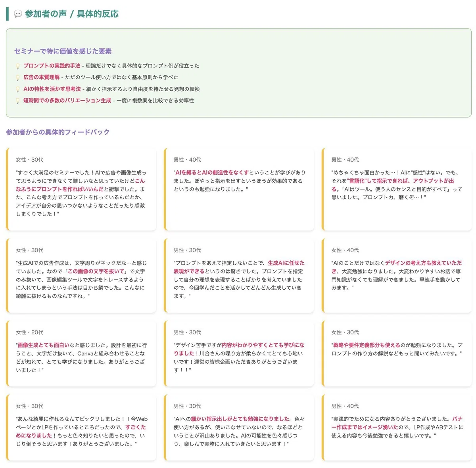Click the bulb icon beside プロンプトの実践的手法
476x468 pixels.
17,66
